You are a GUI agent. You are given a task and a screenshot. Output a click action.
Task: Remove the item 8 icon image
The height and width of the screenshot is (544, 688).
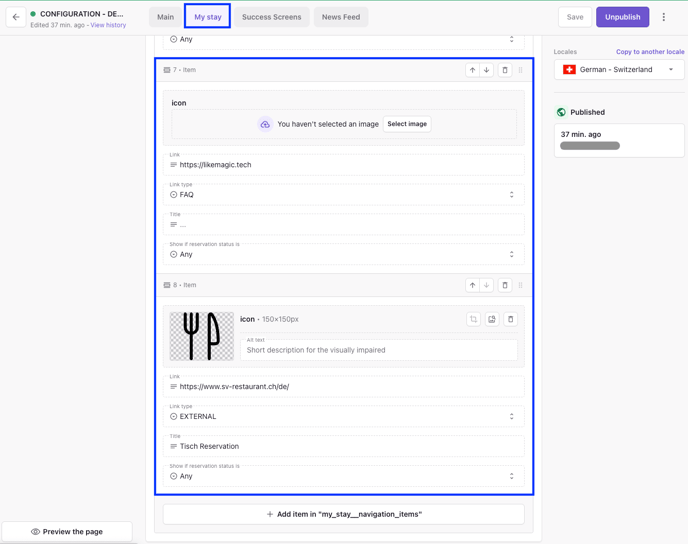click(x=510, y=319)
